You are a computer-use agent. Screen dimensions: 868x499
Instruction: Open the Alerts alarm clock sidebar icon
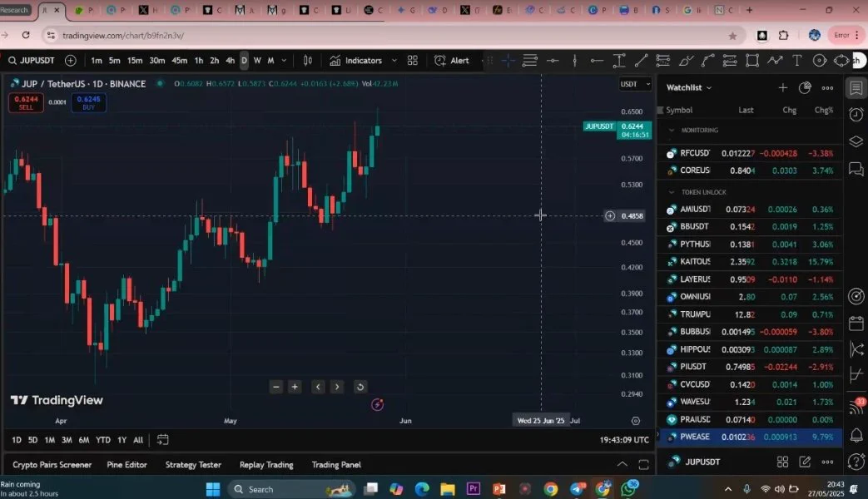click(x=856, y=114)
